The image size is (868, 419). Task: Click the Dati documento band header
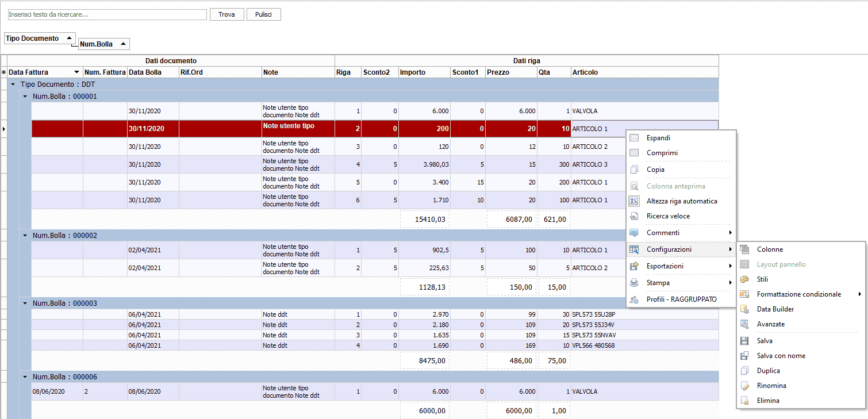(x=171, y=60)
